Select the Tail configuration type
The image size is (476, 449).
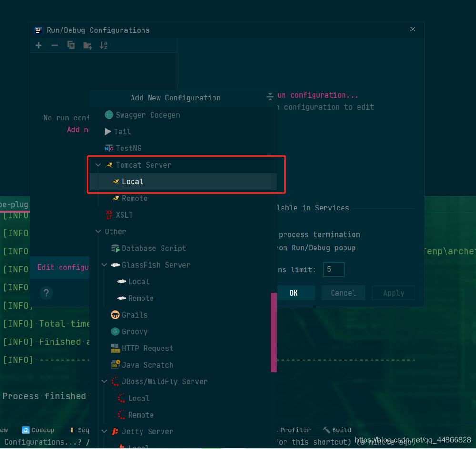coord(183,132)
